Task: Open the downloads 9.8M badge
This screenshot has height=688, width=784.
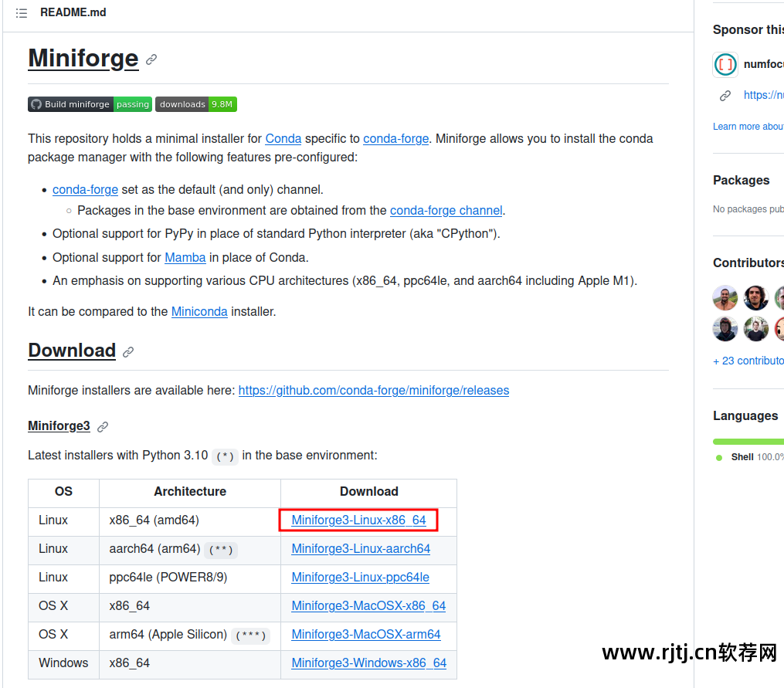Action: click(x=196, y=104)
